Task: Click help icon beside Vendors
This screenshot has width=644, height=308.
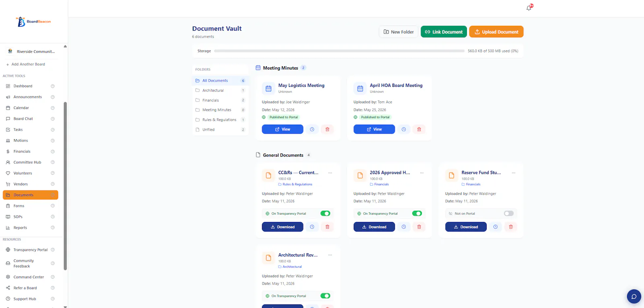Action: point(53,184)
